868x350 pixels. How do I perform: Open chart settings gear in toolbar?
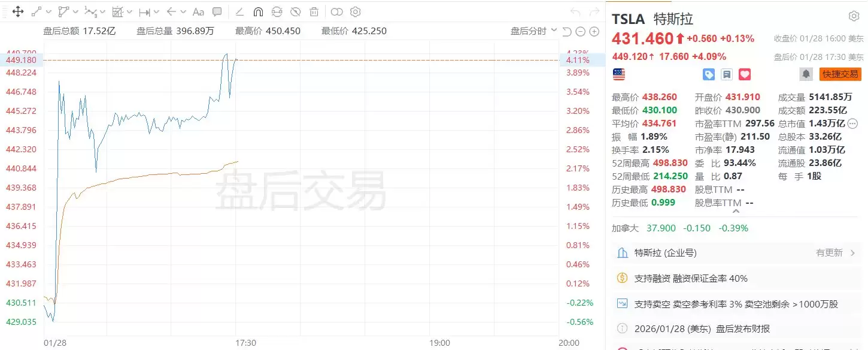355,11
